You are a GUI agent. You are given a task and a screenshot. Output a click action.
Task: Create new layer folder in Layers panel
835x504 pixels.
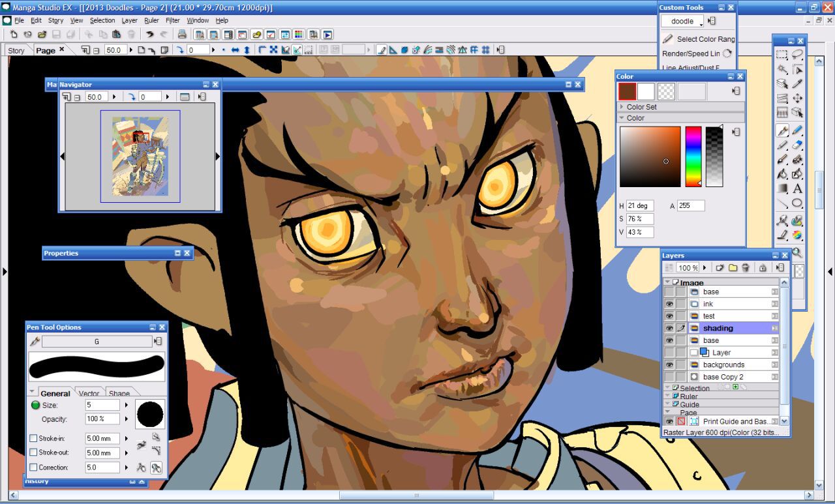coord(733,268)
